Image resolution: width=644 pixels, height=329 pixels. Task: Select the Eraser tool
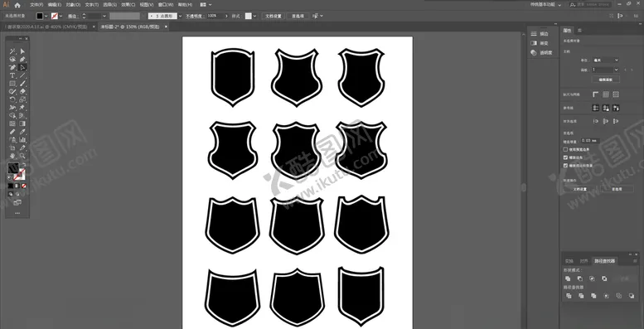pyautogui.click(x=22, y=92)
